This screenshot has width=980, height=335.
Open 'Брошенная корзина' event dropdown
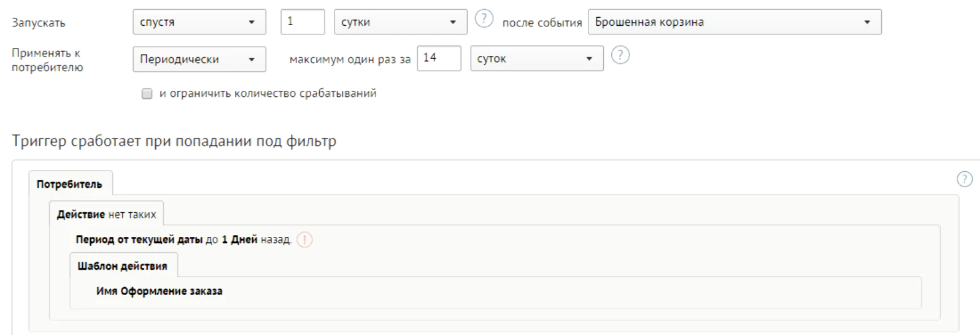pos(735,22)
